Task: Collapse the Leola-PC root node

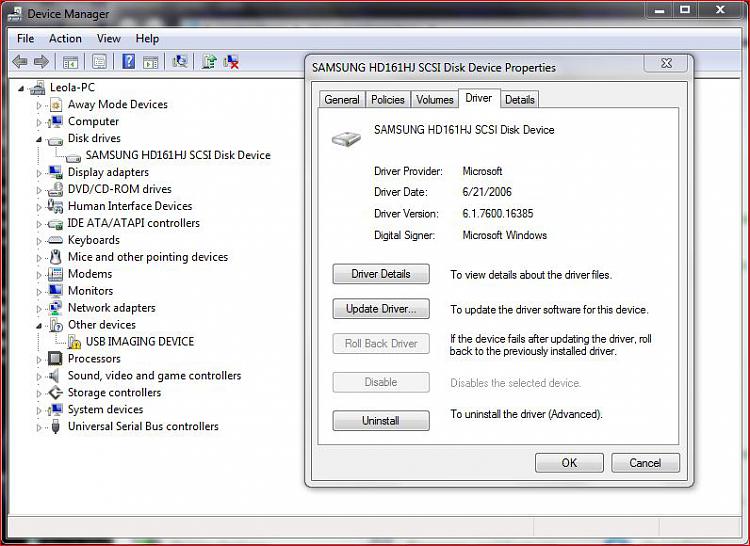Action: 21,88
